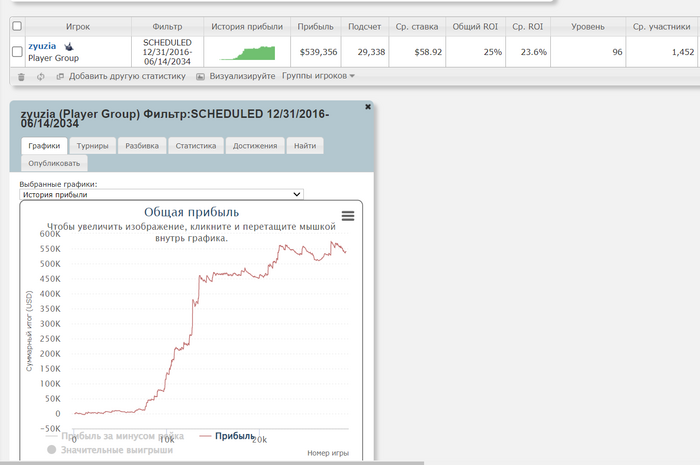The width and height of the screenshot is (700, 465).
Task: Open the Группы игроков dropdown
Action: tap(318, 76)
